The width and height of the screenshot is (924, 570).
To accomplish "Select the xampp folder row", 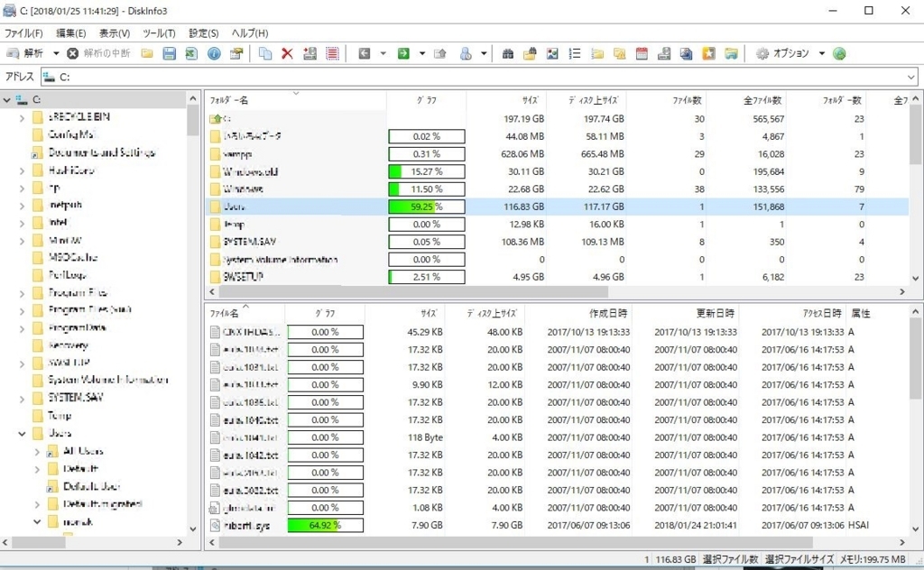I will (x=557, y=153).
